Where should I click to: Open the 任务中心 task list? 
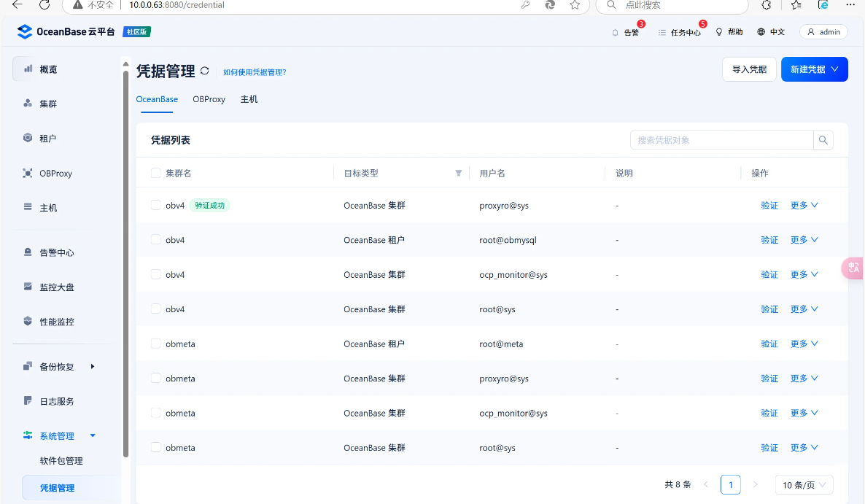679,32
